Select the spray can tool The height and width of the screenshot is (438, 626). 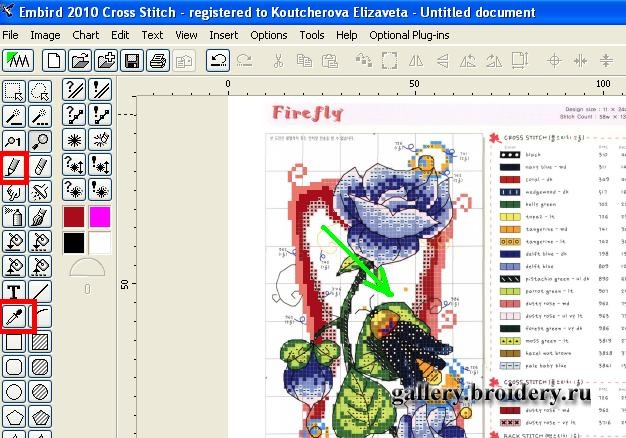14,217
